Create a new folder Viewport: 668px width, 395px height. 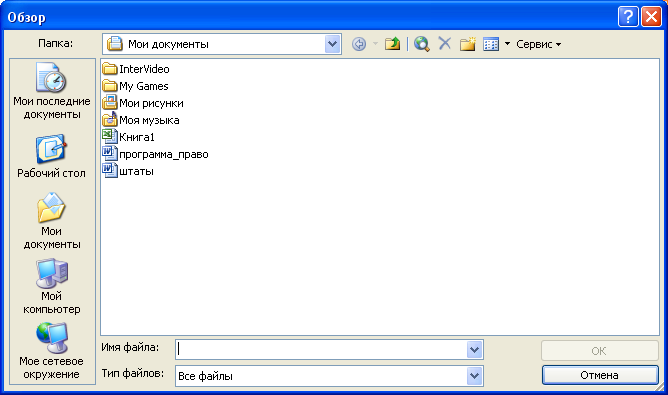(468, 44)
